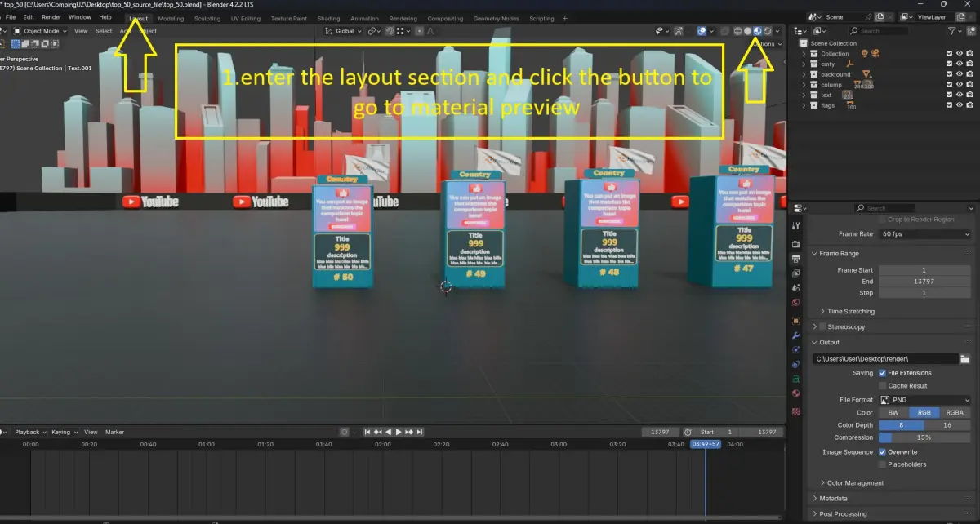Hide the backround collection via eye icon
The height and width of the screenshot is (524, 980).
click(959, 74)
